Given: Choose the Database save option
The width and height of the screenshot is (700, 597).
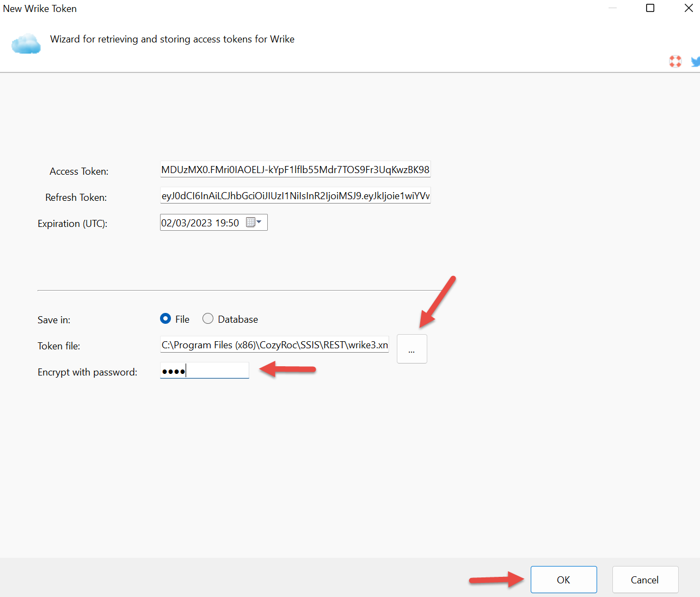Looking at the screenshot, I should [x=208, y=319].
